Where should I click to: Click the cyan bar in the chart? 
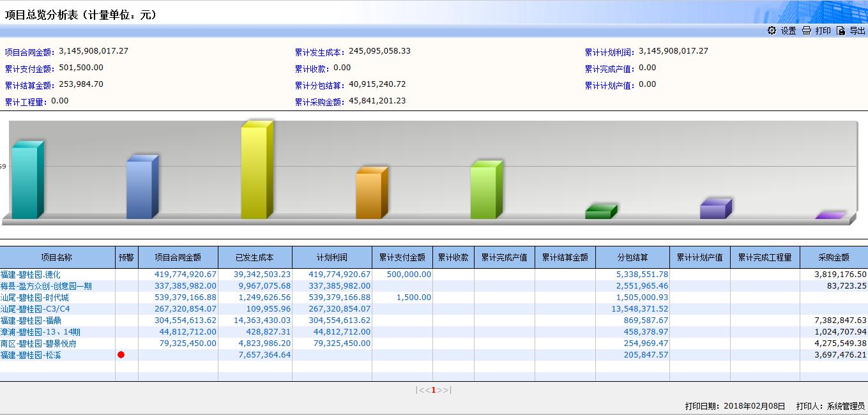pyautogui.click(x=26, y=183)
